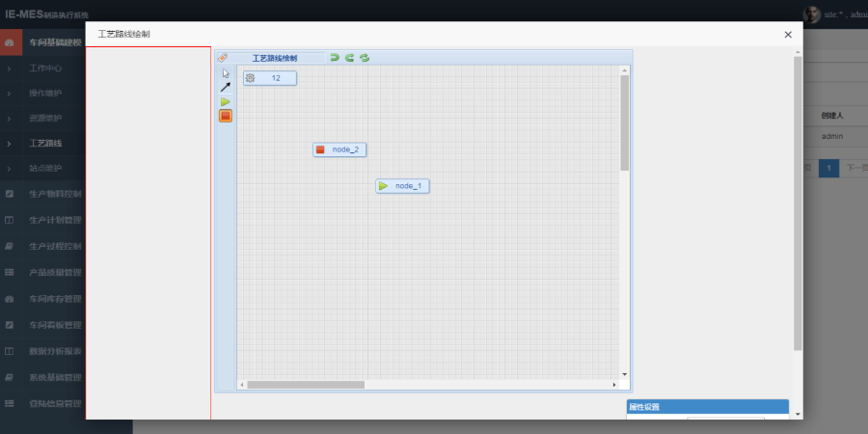Open 生产物料控制 sidebar icon
Viewport: 868px width, 434px height.
tap(10, 194)
